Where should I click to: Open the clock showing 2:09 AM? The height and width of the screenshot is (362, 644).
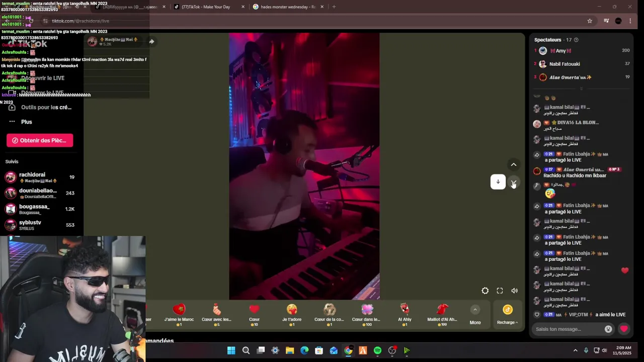tap(623, 350)
